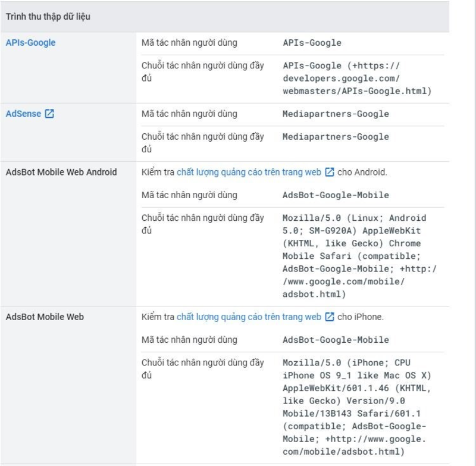Click external-link icon before "cho Android"

point(330,173)
